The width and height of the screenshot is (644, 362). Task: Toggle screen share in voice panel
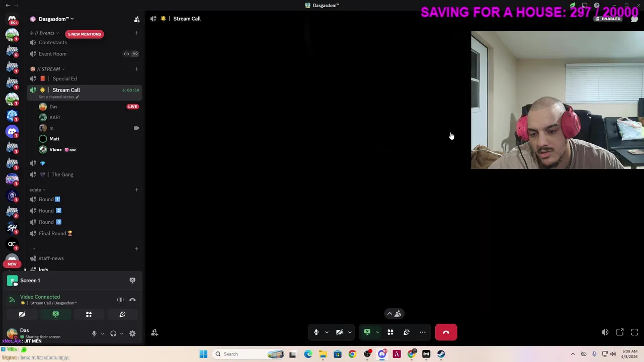click(55, 315)
